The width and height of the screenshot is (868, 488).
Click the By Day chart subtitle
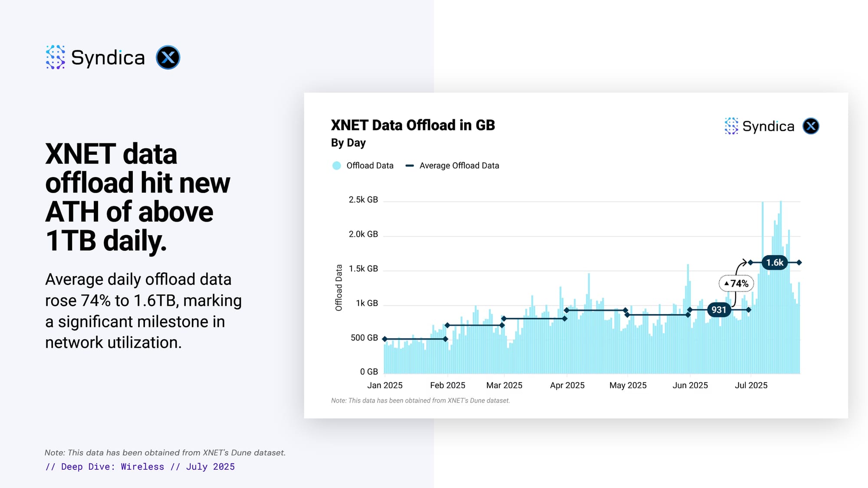point(348,143)
